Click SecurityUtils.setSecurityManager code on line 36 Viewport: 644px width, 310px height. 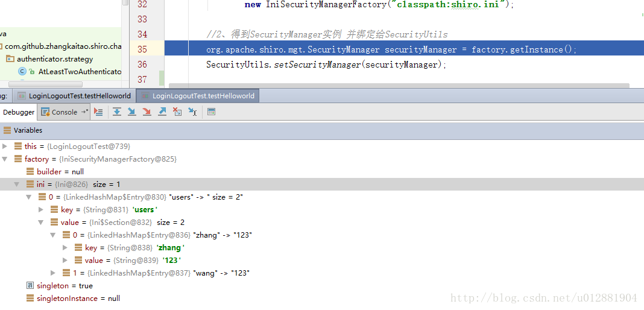point(326,65)
